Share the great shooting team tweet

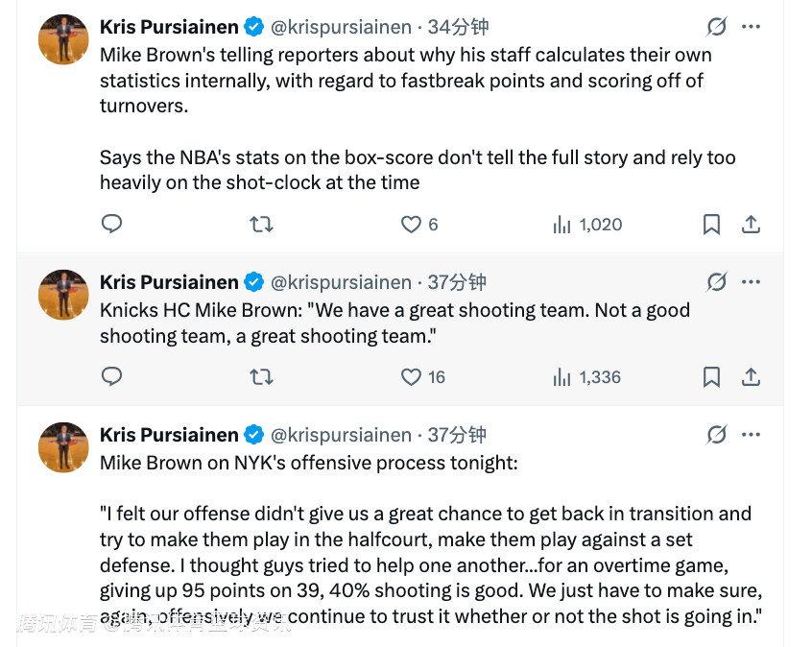point(752,377)
